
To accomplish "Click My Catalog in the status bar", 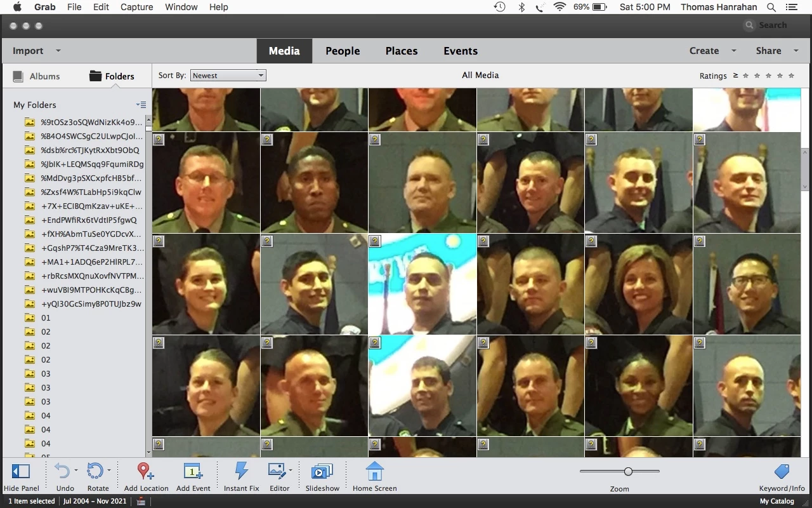I will 777,501.
